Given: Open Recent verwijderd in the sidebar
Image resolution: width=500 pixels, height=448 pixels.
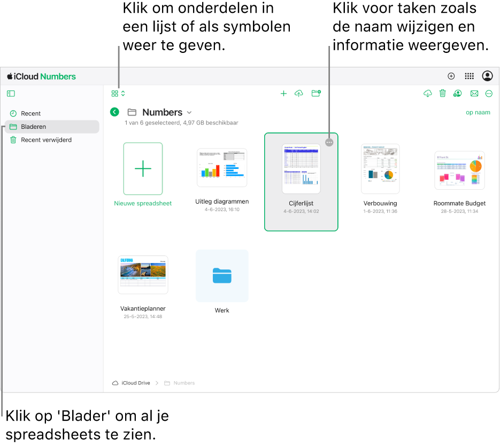Looking at the screenshot, I should point(44,140).
